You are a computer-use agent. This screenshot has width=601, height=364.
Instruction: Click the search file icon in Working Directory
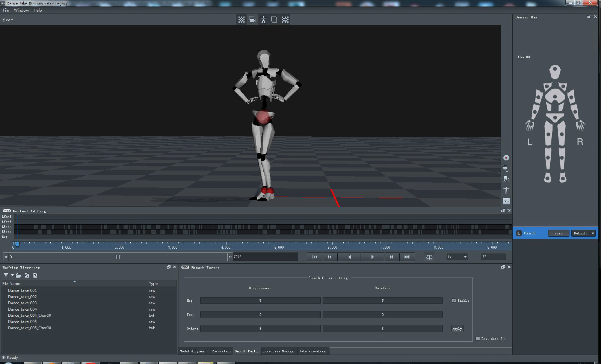click(27, 275)
